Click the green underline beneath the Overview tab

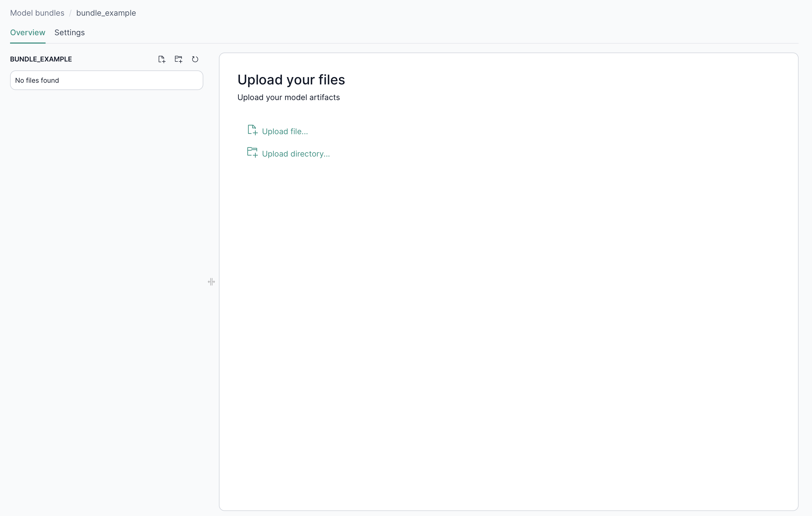point(28,43)
